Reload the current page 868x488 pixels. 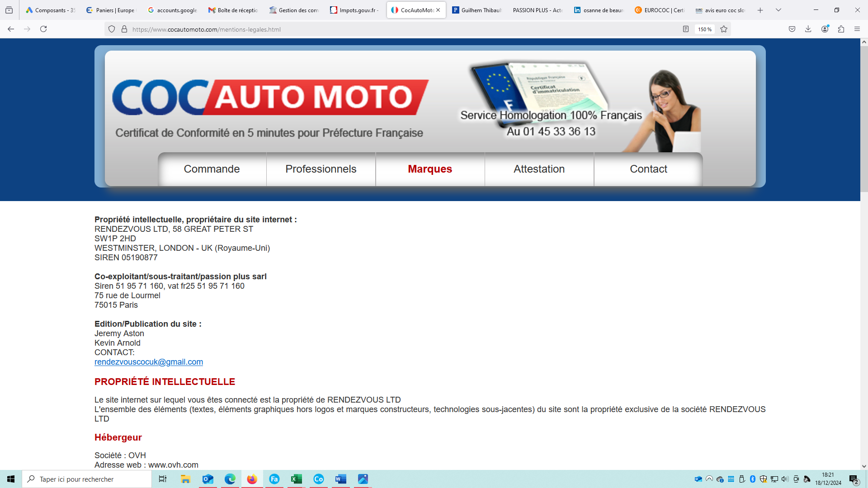(x=43, y=29)
